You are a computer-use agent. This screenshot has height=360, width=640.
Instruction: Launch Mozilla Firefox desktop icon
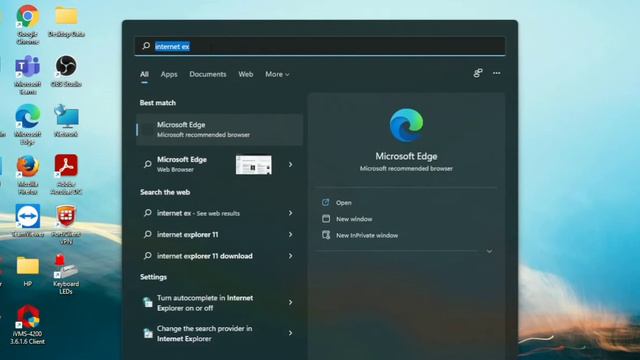pyautogui.click(x=27, y=167)
